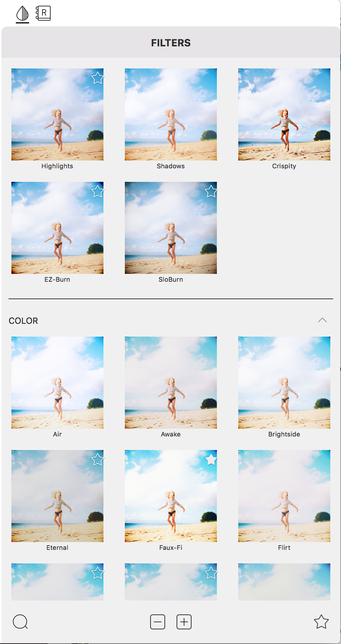This screenshot has width=341, height=644.
Task: Open the Recipes notebook icon
Action: point(43,13)
